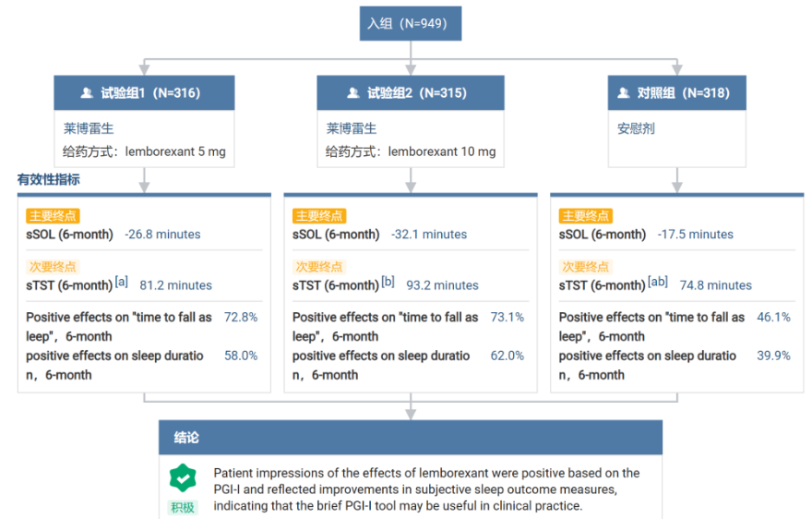Click the [b] footnote in 试验组2 panel
The height and width of the screenshot is (519, 812).
pyautogui.click(x=388, y=282)
